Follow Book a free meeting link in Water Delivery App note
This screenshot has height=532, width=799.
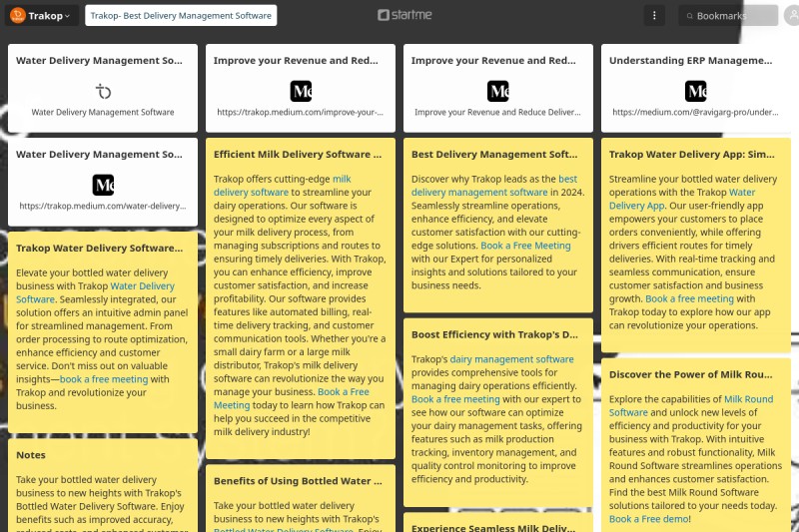(689, 298)
